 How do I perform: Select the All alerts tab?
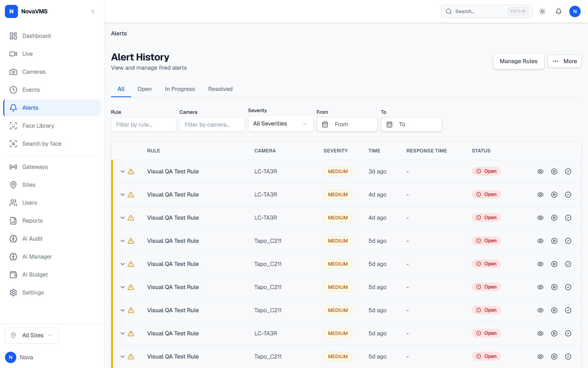tap(121, 89)
